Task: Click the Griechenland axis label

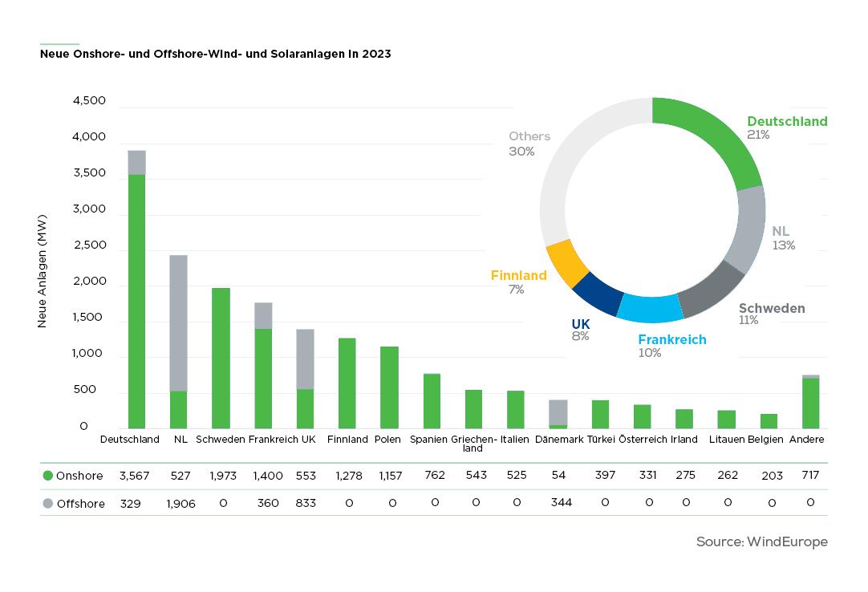Action: coord(474,444)
